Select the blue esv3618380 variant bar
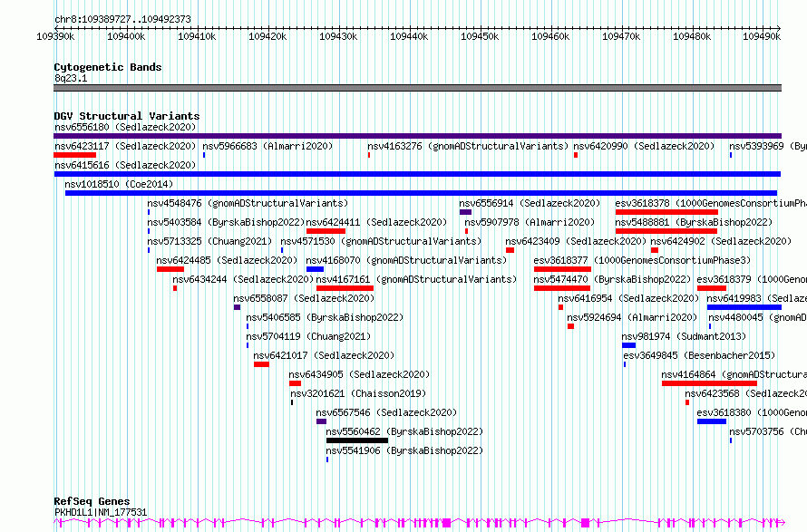 pos(712,421)
